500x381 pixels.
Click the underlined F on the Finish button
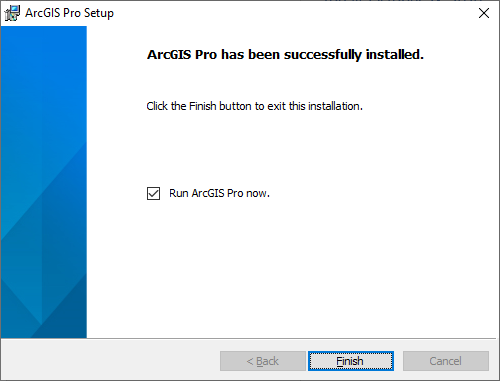339,361
